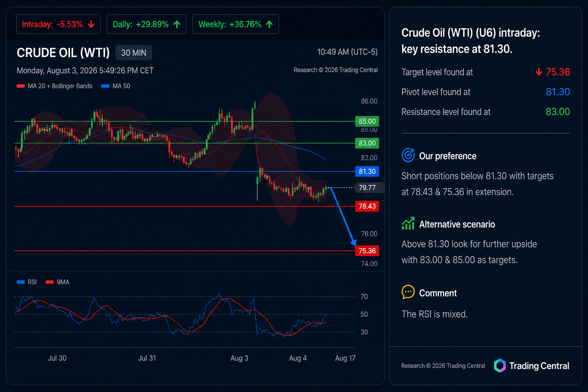Toggle the 9MA legend in indicator panel

(x=57, y=282)
